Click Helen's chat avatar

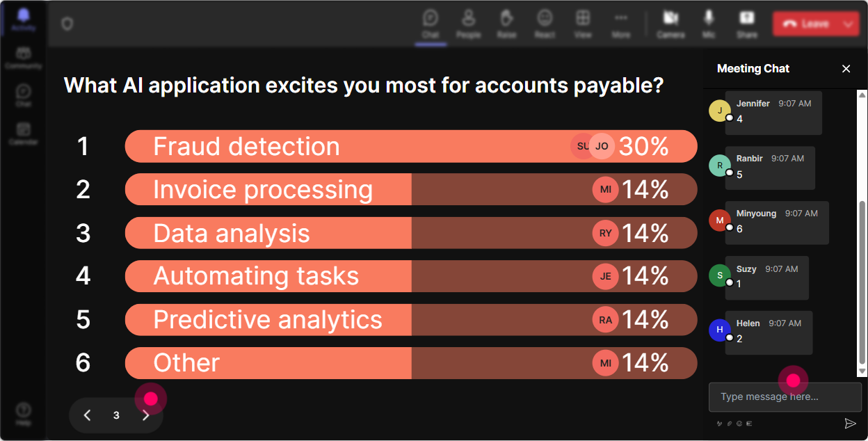click(720, 330)
